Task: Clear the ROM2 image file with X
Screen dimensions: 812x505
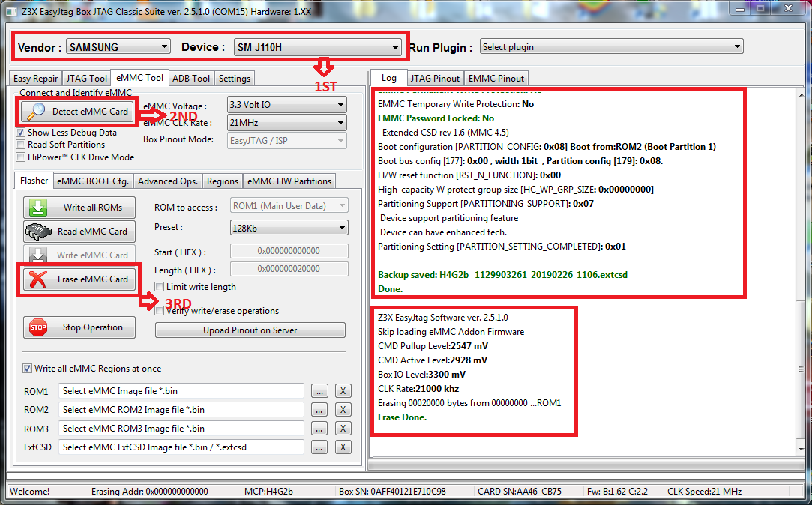Action: (343, 410)
